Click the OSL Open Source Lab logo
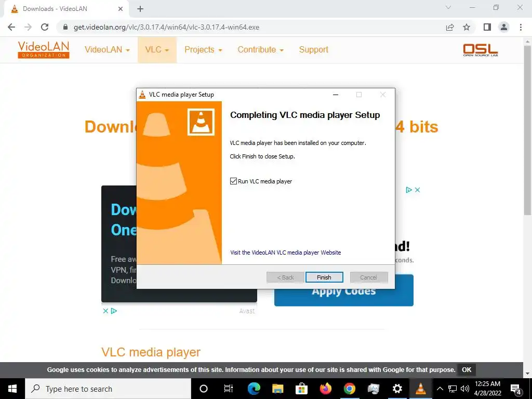532x399 pixels. tap(481, 50)
